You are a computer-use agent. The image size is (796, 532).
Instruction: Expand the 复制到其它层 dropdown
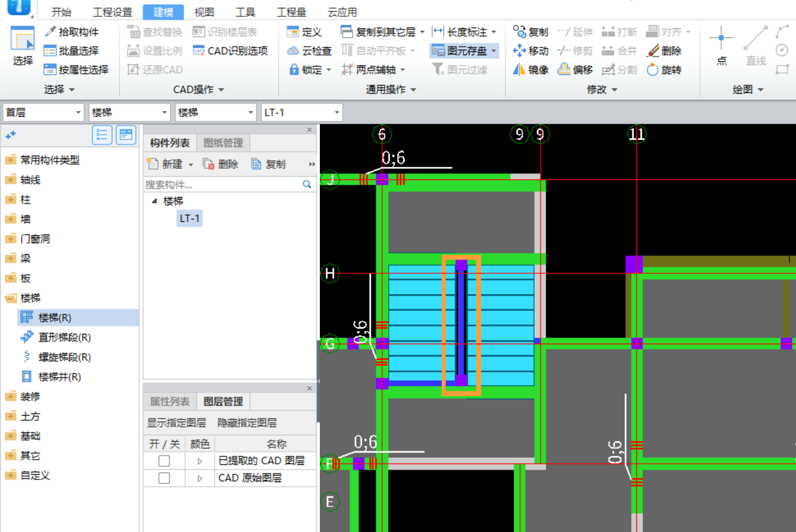pyautogui.click(x=422, y=32)
